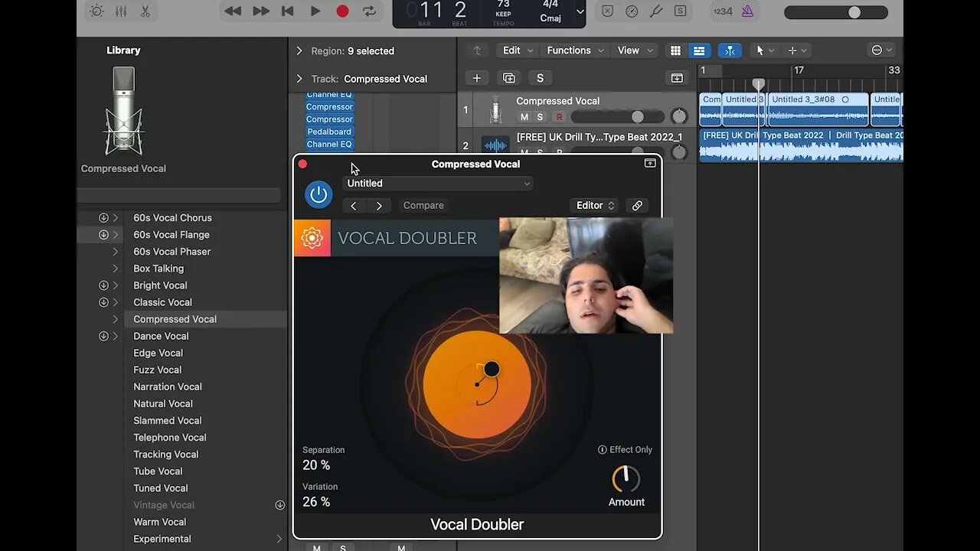Add a new track with plus button

(476, 78)
